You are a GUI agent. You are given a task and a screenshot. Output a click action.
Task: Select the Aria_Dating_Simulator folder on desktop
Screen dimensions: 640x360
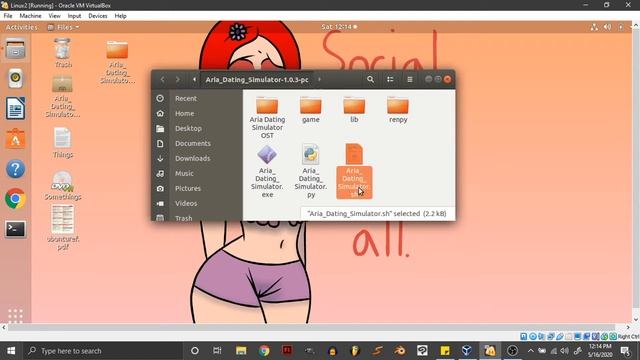(117, 61)
